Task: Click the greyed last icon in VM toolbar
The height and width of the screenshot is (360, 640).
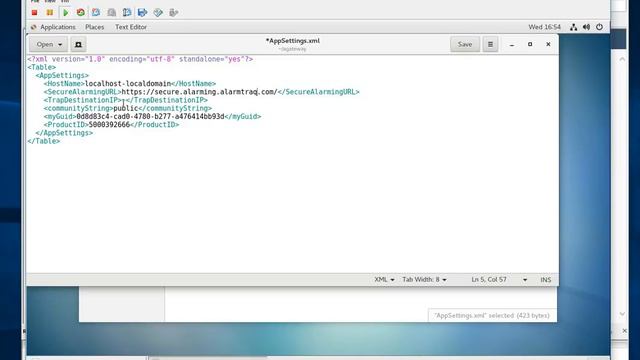Action: [173, 13]
